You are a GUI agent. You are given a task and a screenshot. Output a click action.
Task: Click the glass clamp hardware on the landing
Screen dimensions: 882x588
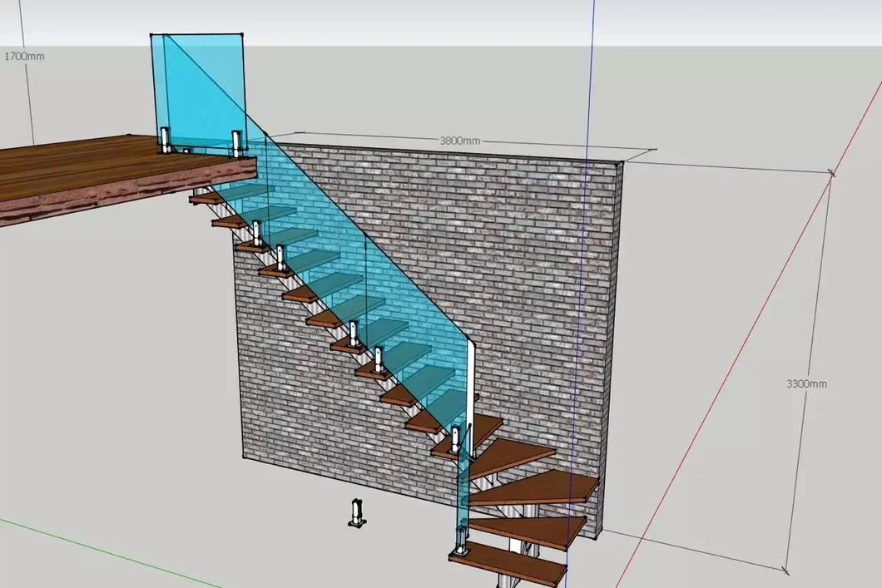pos(166,140)
